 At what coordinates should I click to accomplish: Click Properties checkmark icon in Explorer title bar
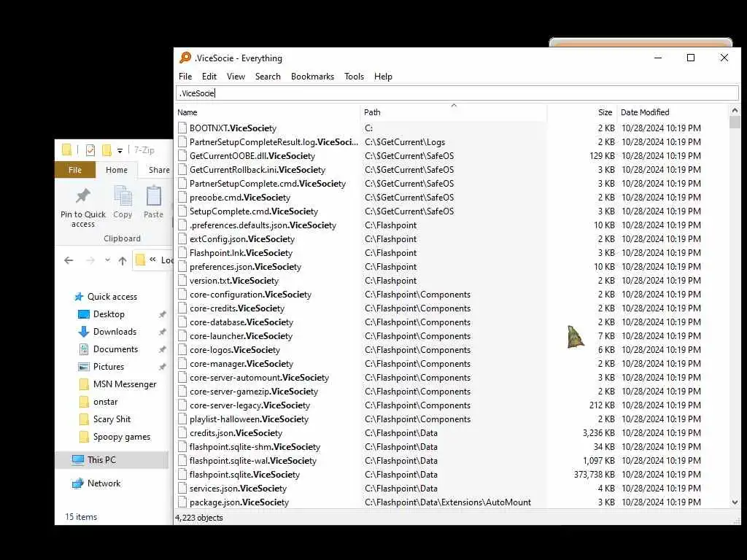tap(90, 150)
